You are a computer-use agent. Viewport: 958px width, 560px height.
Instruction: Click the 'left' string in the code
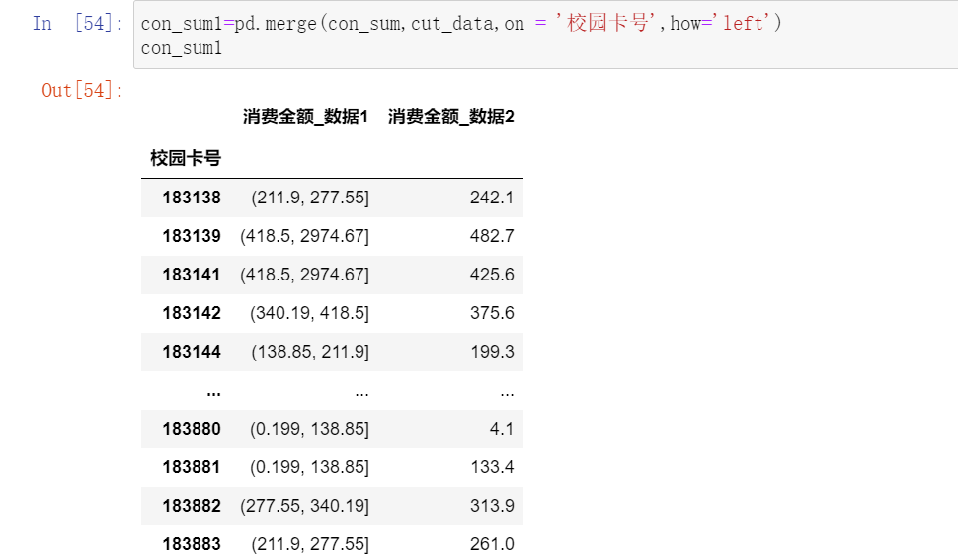pos(743,23)
